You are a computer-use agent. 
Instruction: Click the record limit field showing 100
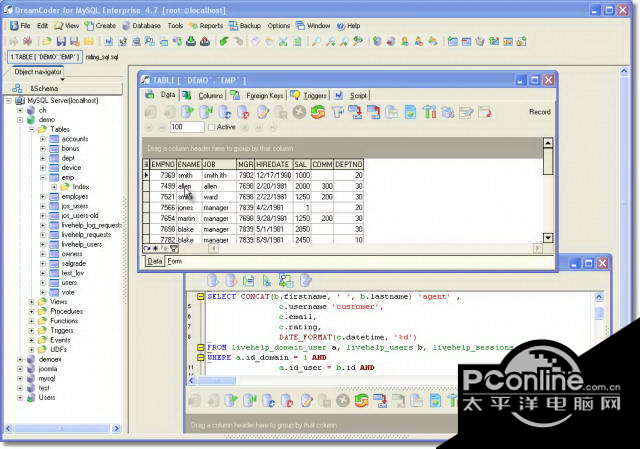click(x=187, y=127)
